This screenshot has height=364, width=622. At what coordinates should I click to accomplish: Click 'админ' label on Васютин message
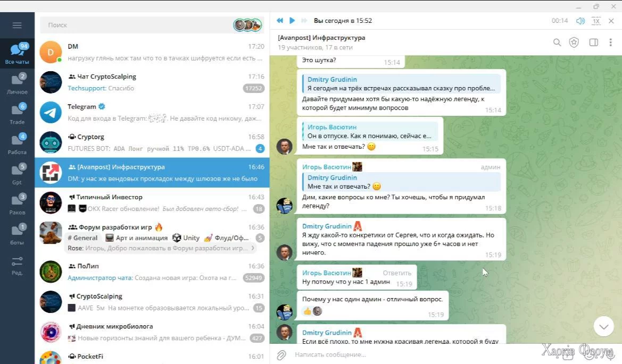click(x=490, y=167)
